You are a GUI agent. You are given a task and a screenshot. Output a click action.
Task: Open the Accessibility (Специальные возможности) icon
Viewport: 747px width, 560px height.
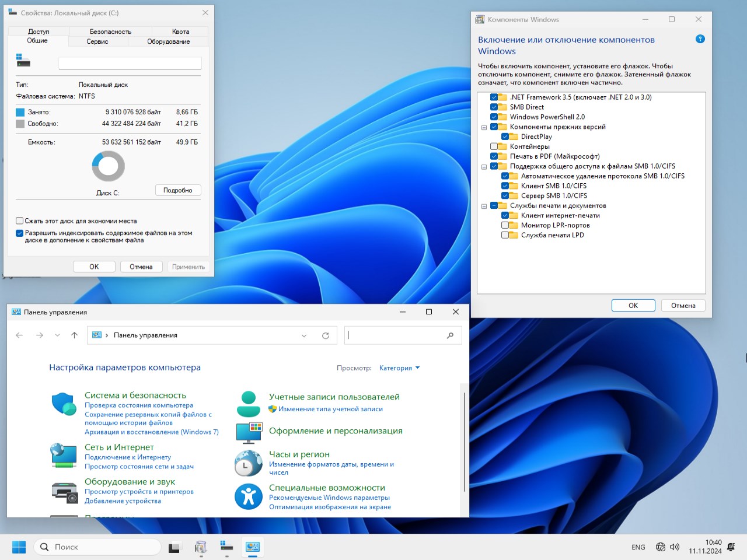[249, 496]
